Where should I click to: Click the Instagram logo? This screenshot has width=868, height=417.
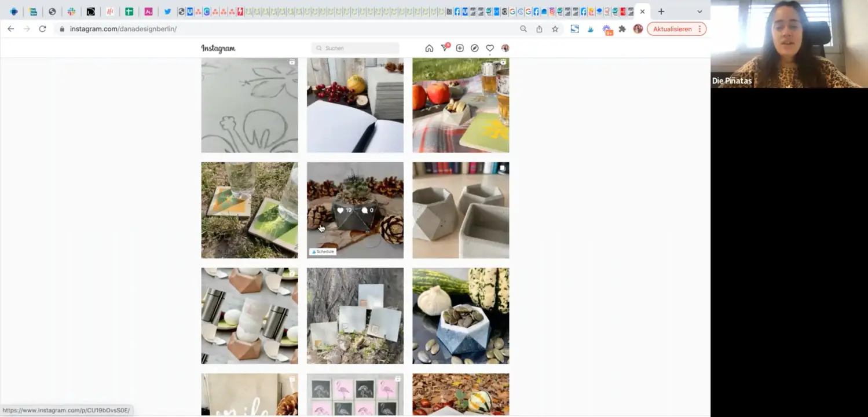(218, 49)
